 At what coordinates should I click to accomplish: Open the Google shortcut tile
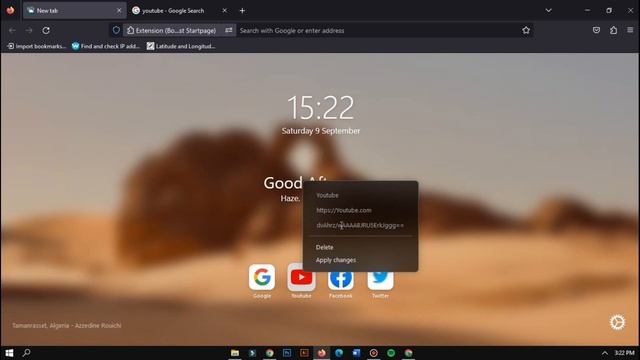[262, 277]
